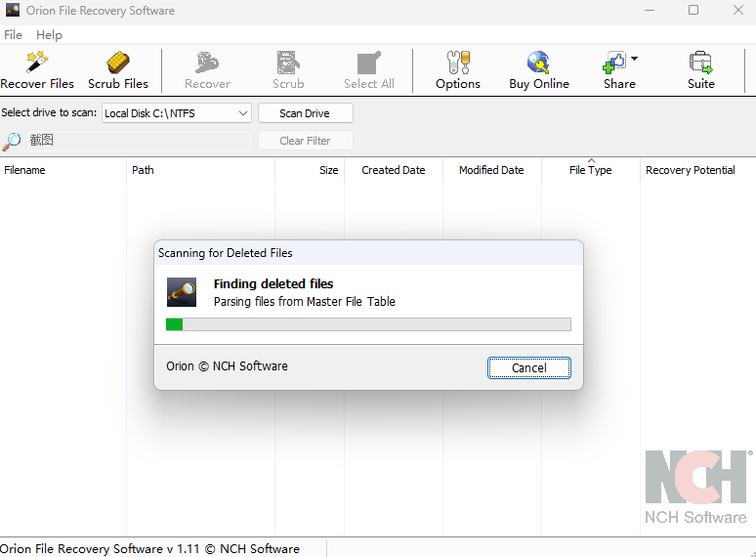Click the magnifier search icon
Screen dimensions: 756x557
coord(12,141)
